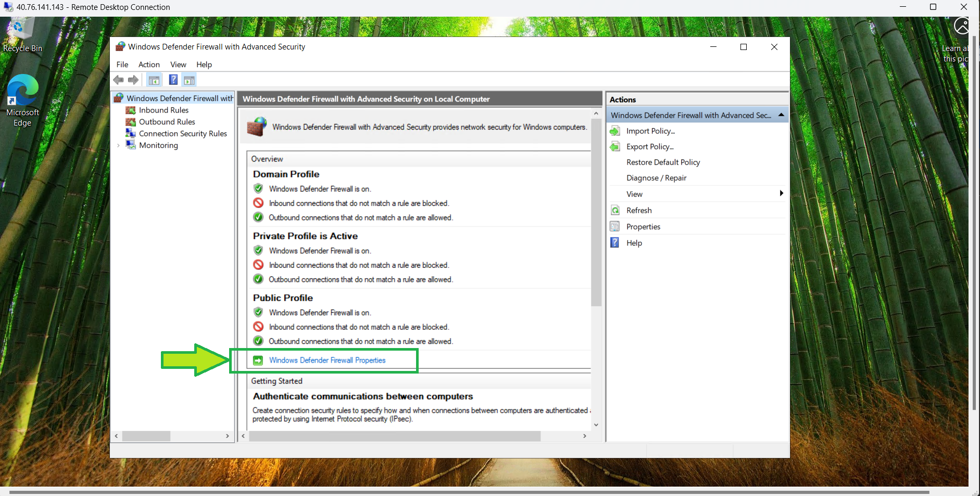This screenshot has width=980, height=496.
Task: Select the Connection Security Rules icon
Action: tap(131, 134)
